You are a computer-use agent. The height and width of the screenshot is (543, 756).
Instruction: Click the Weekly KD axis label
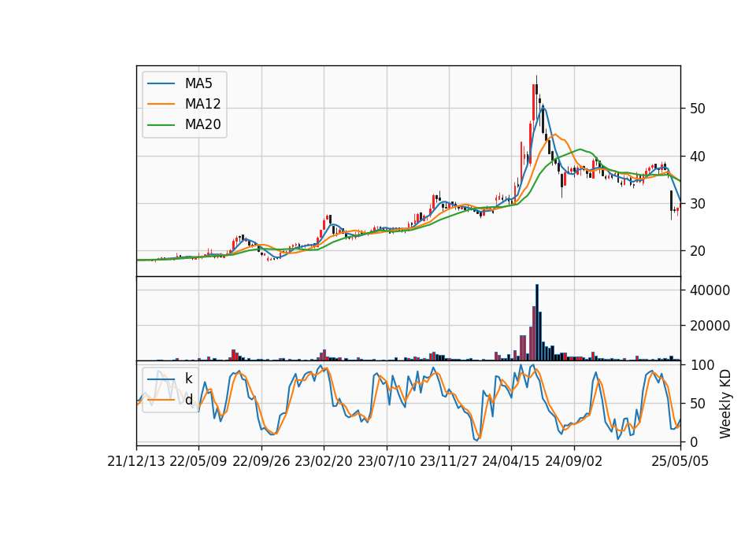tap(724, 404)
